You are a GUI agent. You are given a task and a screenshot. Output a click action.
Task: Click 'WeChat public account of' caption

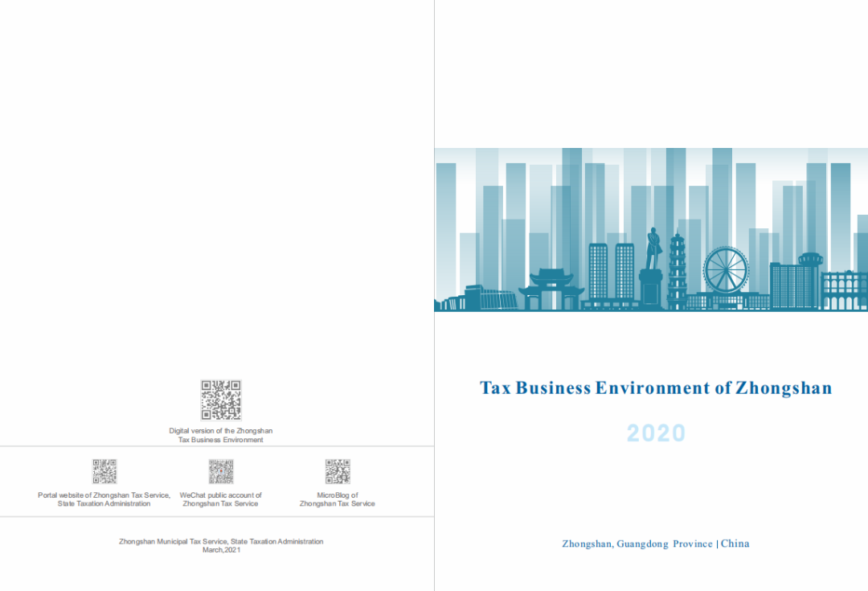(220, 495)
